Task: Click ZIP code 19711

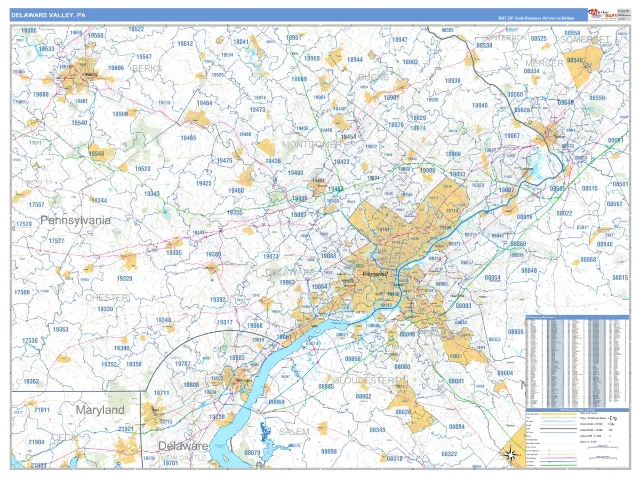Action: pos(161,393)
